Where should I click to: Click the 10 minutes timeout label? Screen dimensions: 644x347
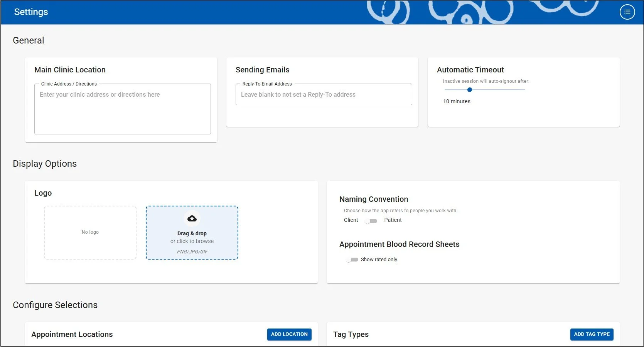(457, 101)
